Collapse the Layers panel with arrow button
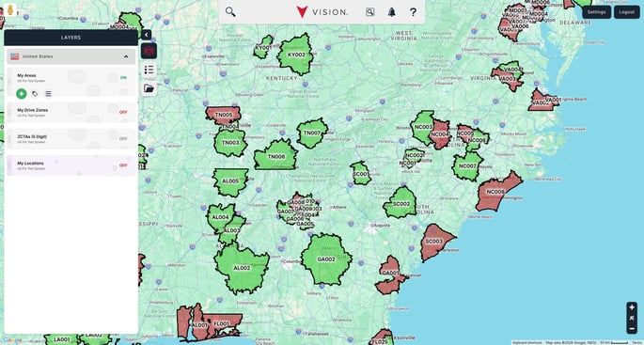The height and width of the screenshot is (345, 644). click(x=147, y=35)
